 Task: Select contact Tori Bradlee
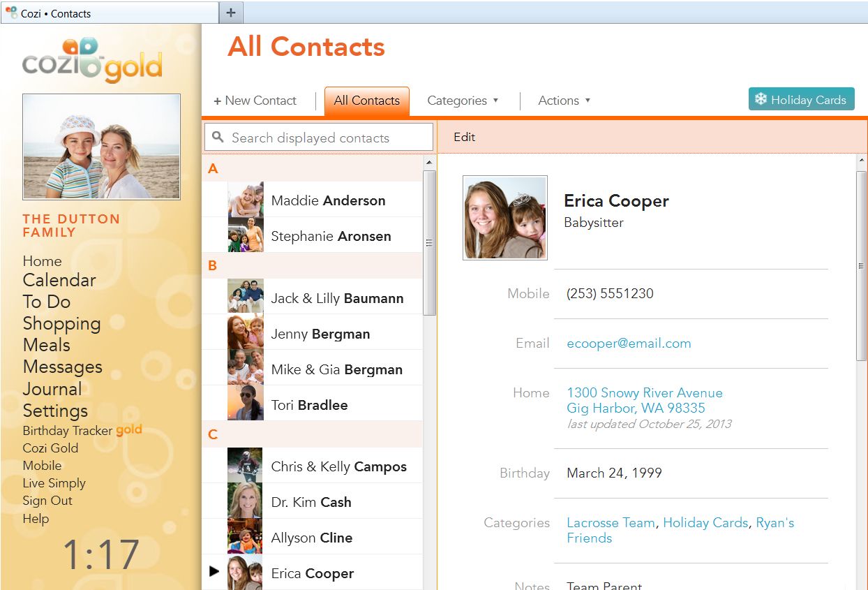click(x=312, y=404)
